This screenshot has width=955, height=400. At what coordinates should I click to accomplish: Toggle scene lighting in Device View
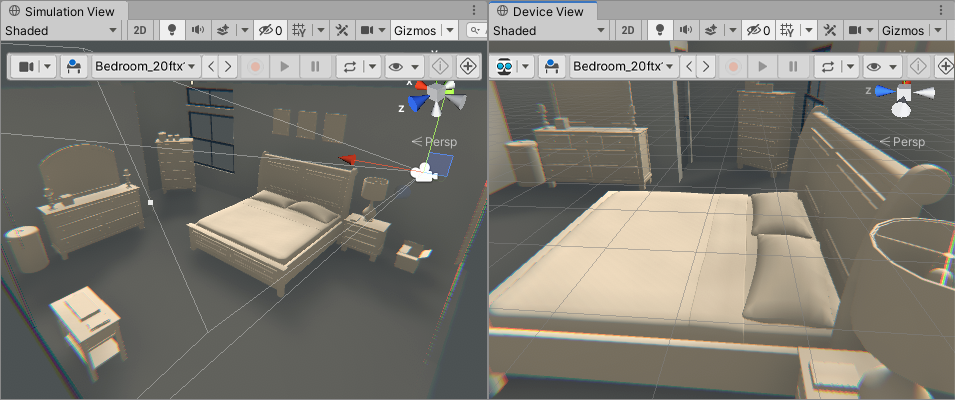click(661, 30)
